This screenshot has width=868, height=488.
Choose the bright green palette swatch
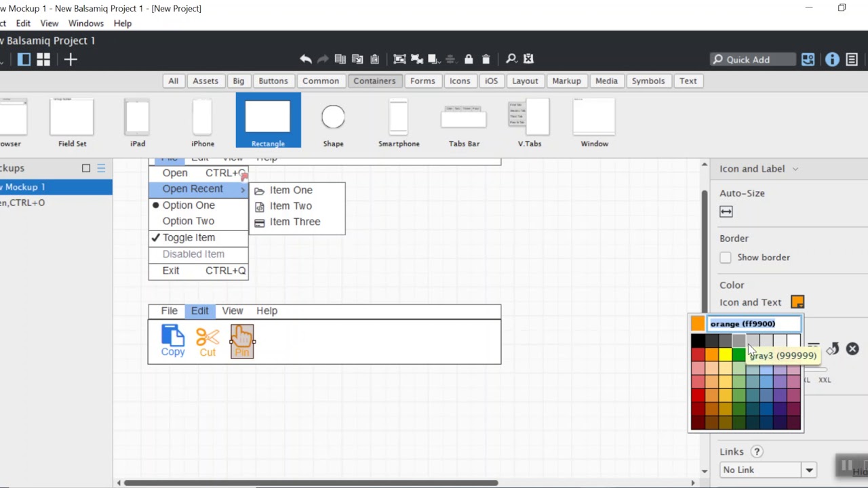tap(738, 354)
